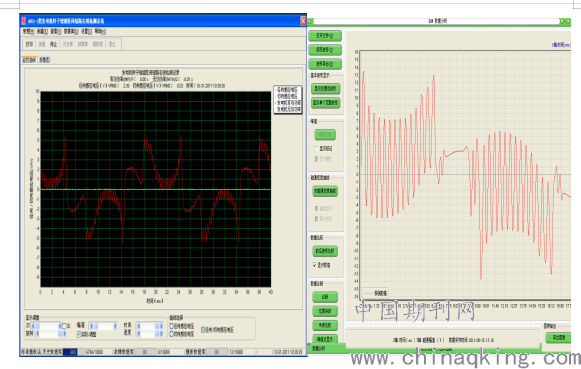Click the right arrow of the 幅值 slider
Viewport: 581px width, 369px height.
pyautogui.click(x=115, y=326)
